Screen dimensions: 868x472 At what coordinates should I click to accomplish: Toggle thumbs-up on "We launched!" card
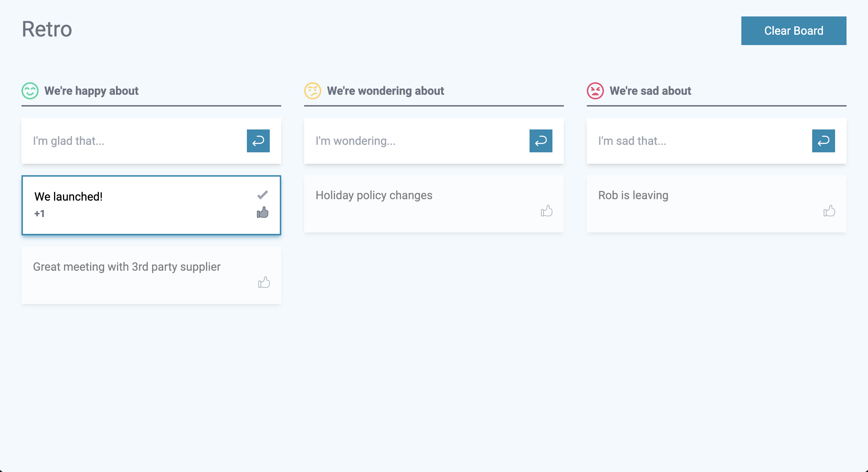click(263, 212)
